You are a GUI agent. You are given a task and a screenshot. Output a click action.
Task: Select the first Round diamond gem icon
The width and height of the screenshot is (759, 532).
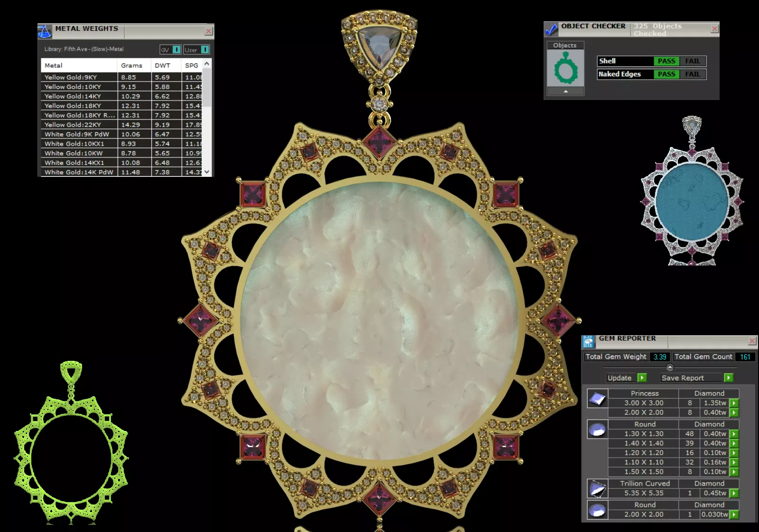tap(597, 430)
